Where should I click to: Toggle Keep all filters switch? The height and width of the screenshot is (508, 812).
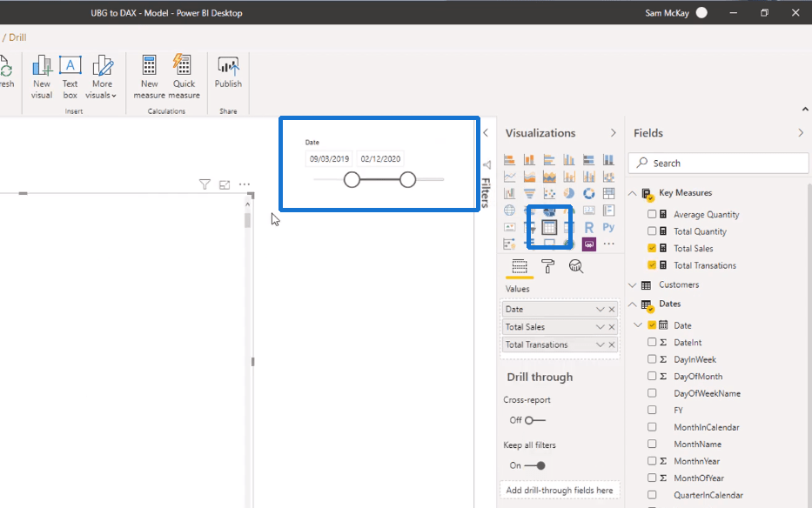point(535,465)
